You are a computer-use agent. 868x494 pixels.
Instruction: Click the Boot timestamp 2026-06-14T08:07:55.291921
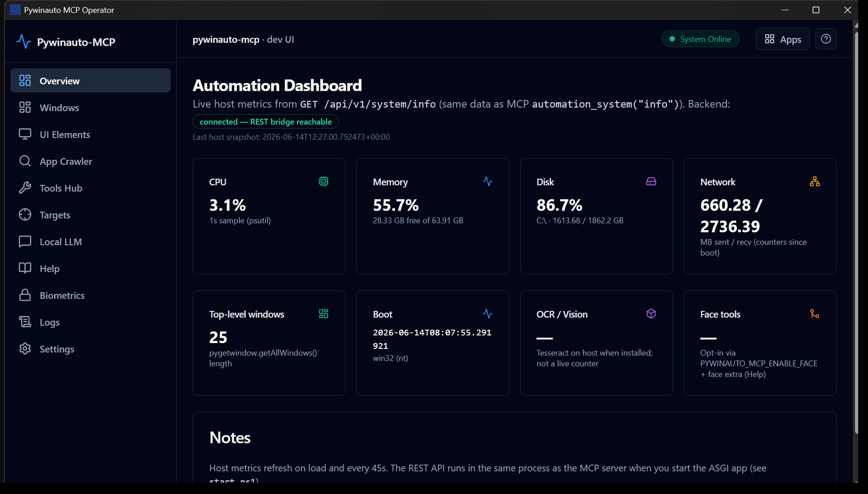[432, 339]
